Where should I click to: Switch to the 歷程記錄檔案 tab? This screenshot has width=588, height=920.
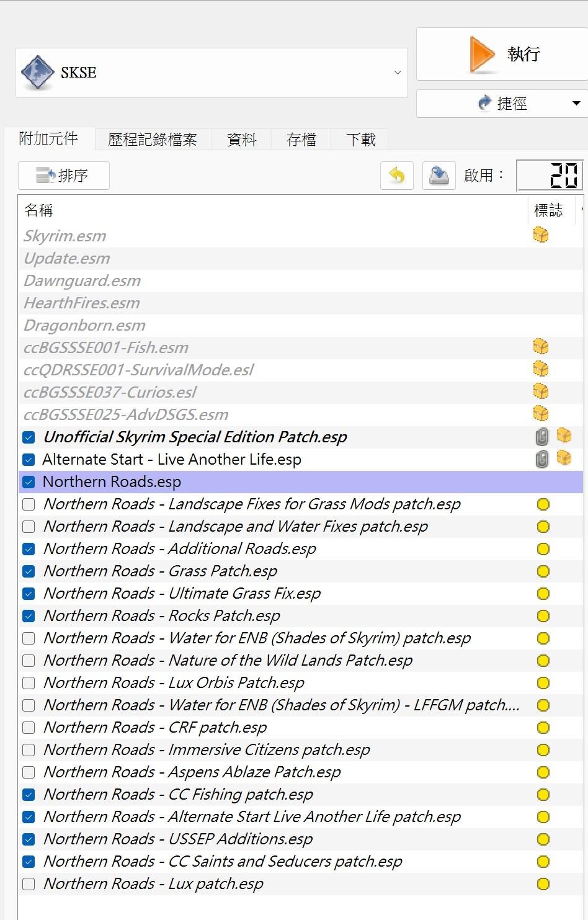[152, 139]
